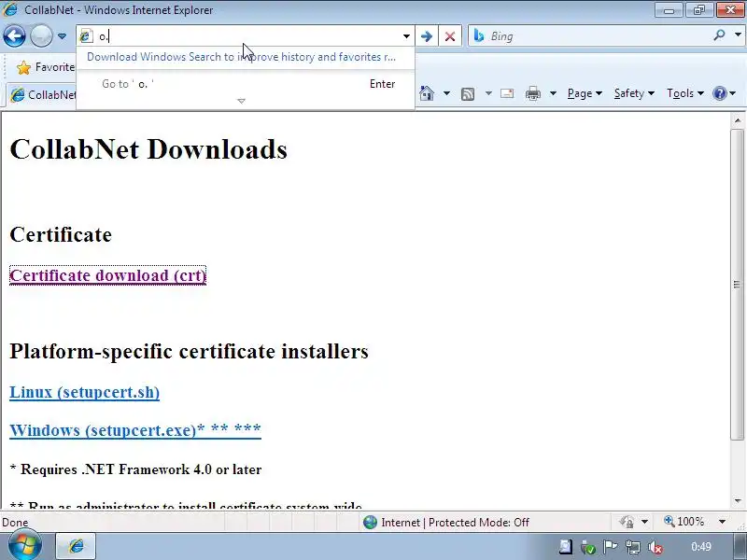This screenshot has height=560, width=747.
Task: Click the vertical scrollbar thumb
Action: tap(737, 284)
